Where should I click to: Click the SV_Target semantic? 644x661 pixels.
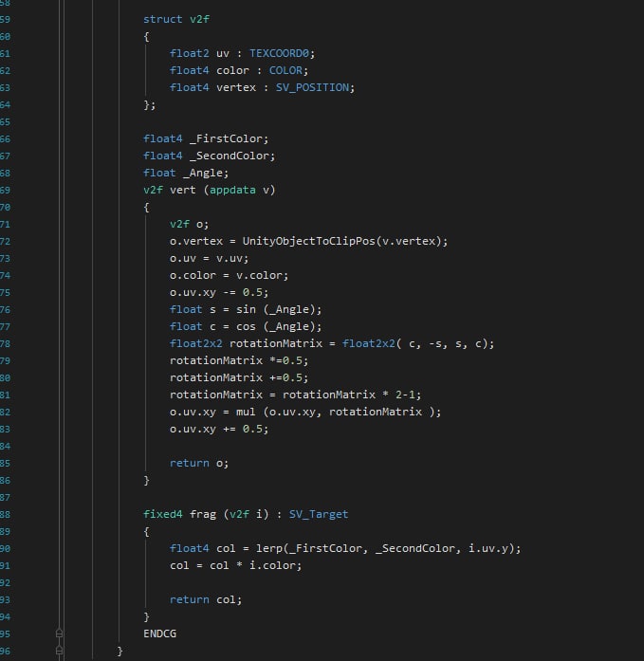pos(319,514)
